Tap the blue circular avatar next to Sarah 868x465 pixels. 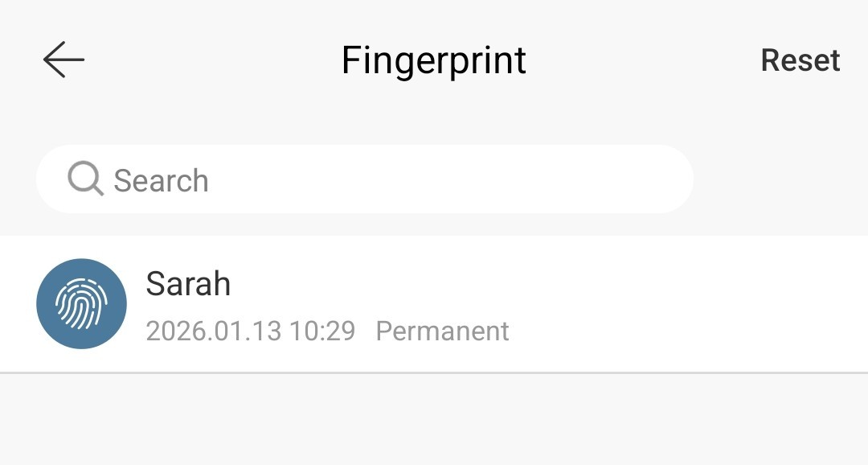pyautogui.click(x=81, y=304)
